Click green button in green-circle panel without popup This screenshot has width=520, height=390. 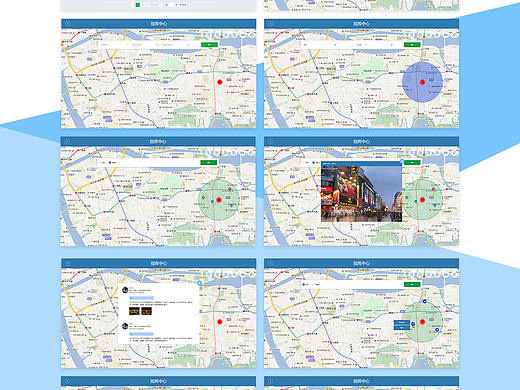point(209,162)
